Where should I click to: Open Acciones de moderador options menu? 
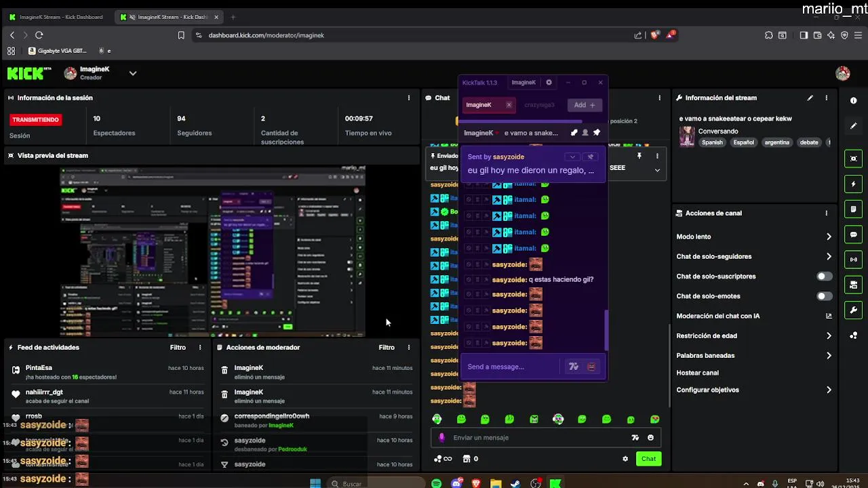click(408, 348)
